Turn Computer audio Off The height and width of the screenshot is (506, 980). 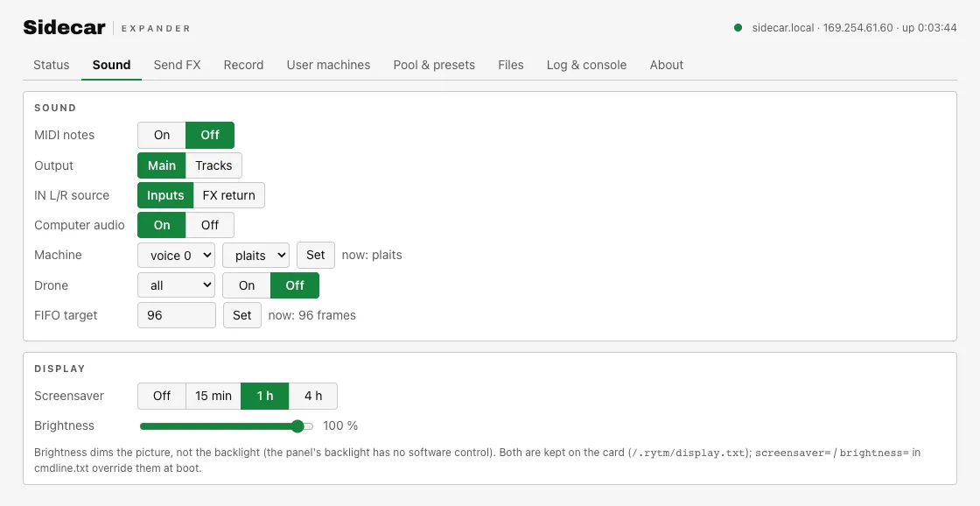210,225
